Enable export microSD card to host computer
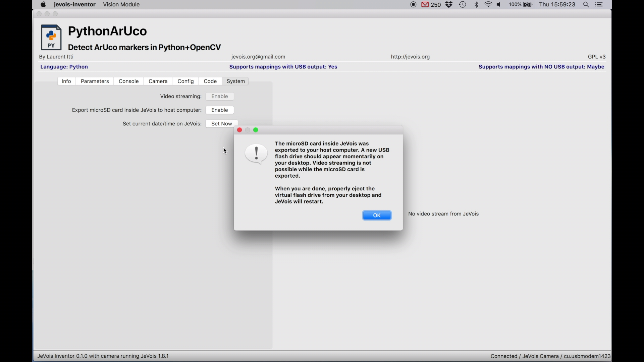Image resolution: width=644 pixels, height=362 pixels. 220,110
